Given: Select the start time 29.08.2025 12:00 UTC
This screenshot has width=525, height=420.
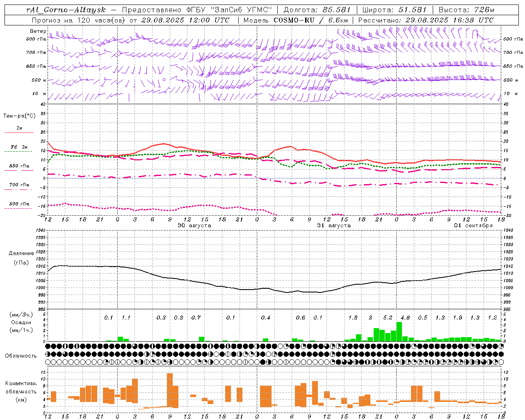Looking at the screenshot, I should coord(185,20).
